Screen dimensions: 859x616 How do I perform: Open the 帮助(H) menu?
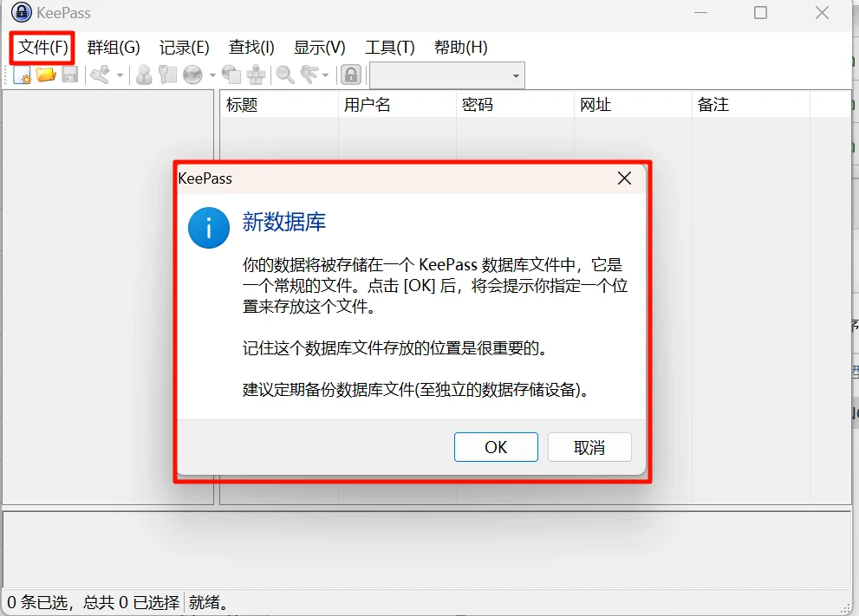pos(461,48)
